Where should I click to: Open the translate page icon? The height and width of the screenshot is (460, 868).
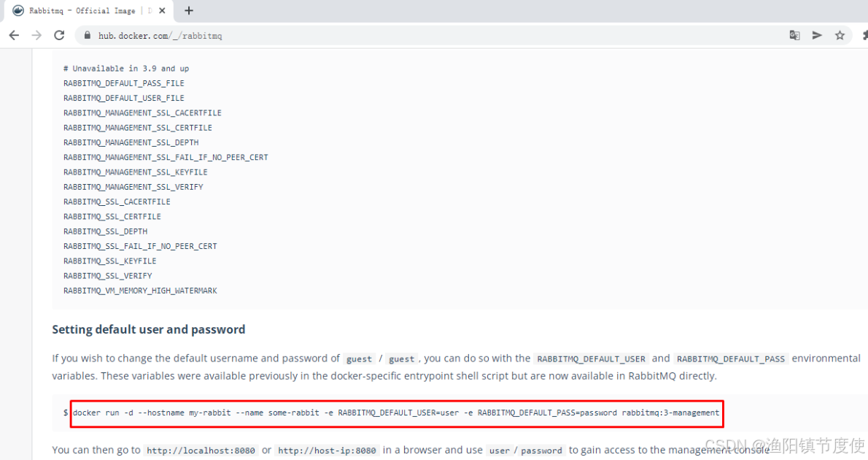(x=794, y=36)
